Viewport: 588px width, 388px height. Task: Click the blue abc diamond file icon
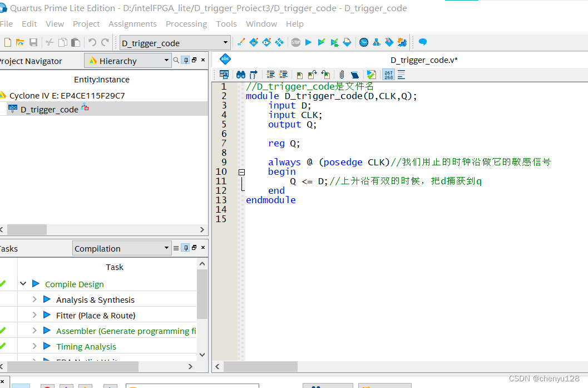225,59
